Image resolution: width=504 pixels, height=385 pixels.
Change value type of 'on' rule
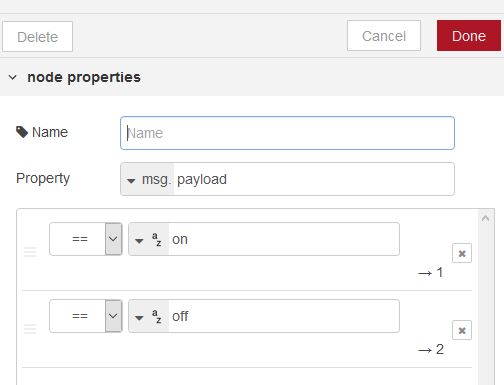coord(148,239)
